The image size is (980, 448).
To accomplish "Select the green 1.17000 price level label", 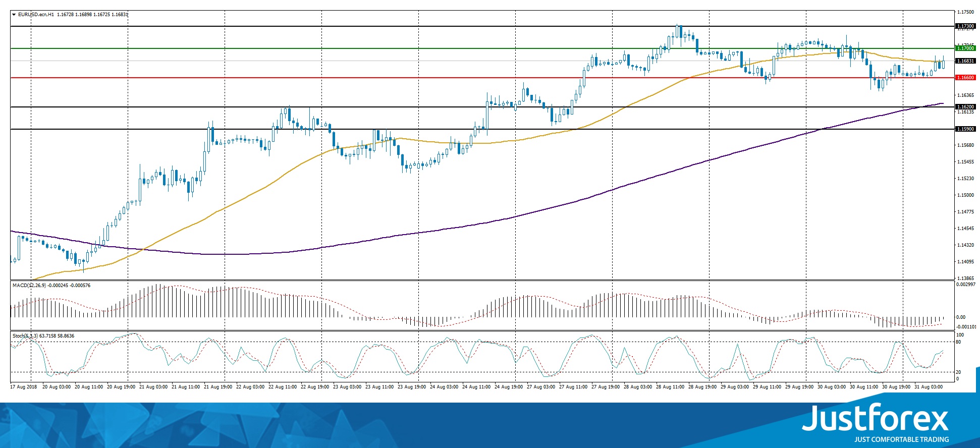I will 966,48.
